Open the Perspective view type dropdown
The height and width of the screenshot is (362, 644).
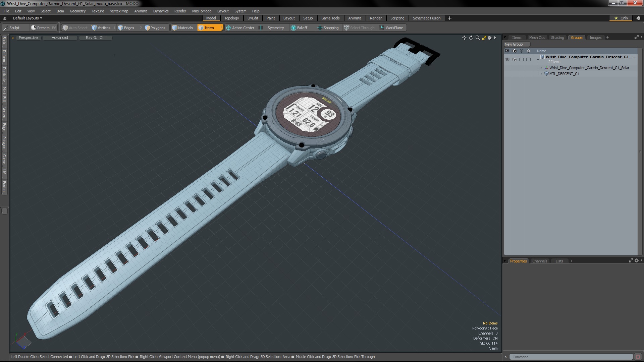(28, 38)
